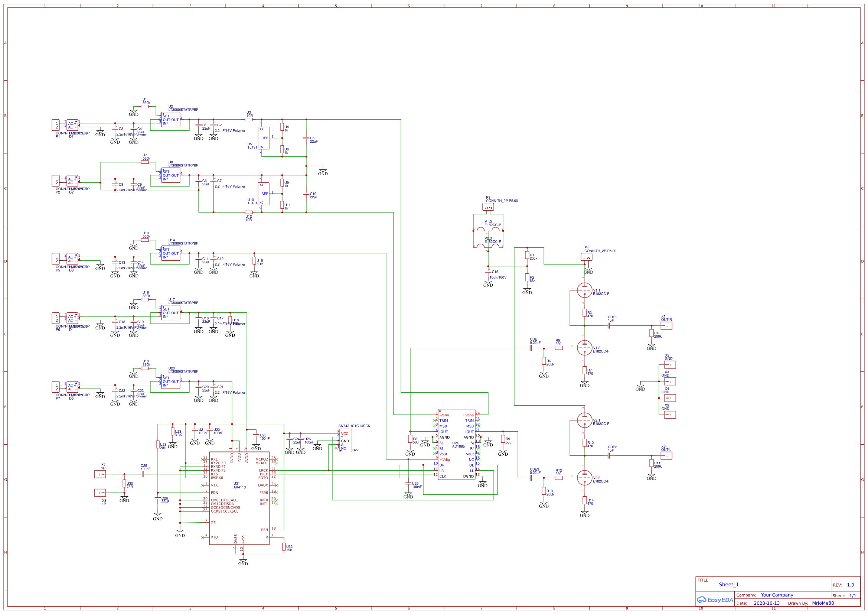This screenshot has height=614, width=868.
Task: Click the E182CC-P tube symbol V1.1
Action: [x=585, y=290]
